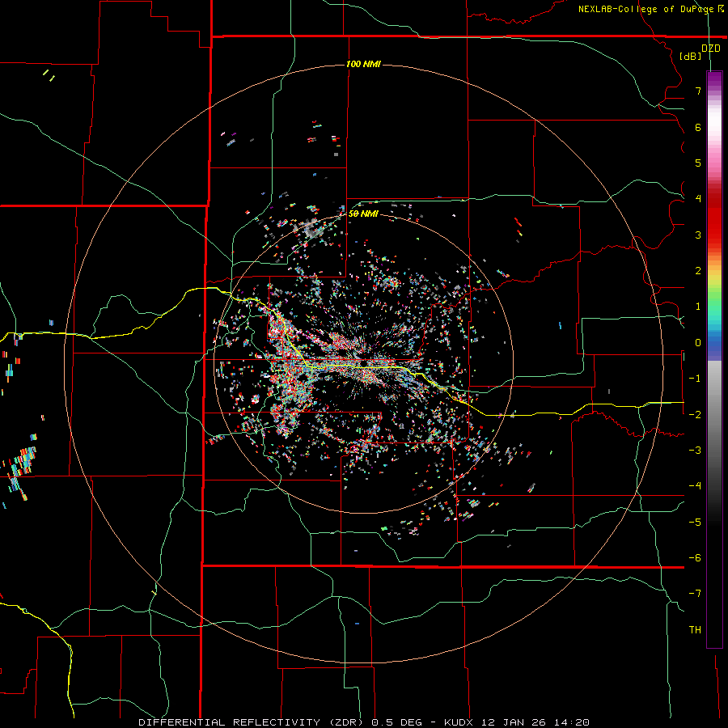This screenshot has width=728, height=728.
Task: Click scale value -3 on legend
Action: [x=695, y=451]
